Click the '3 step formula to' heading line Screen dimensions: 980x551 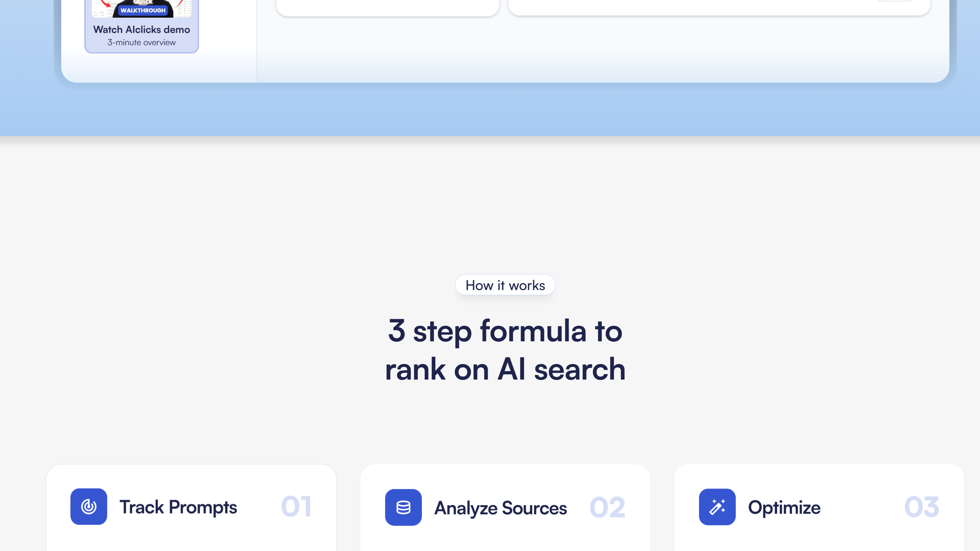pyautogui.click(x=505, y=331)
